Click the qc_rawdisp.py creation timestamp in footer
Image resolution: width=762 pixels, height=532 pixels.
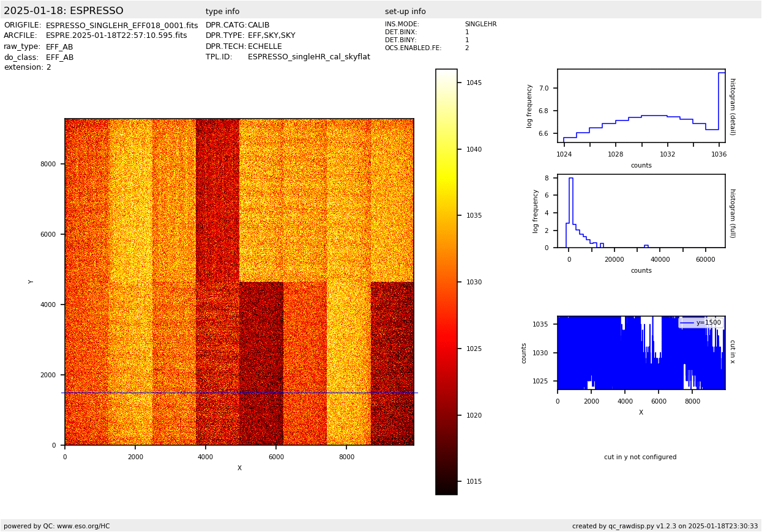coord(665,526)
